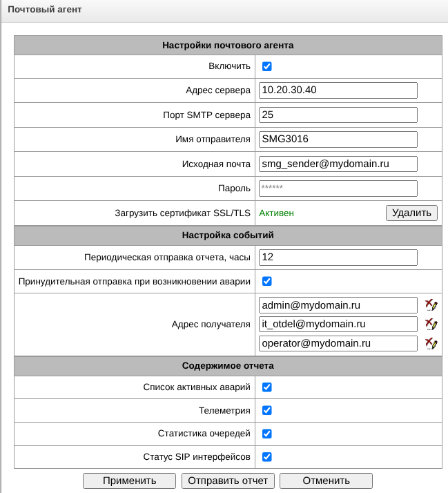The width and height of the screenshot is (448, 493).
Task: Delete the admin@mydomain.ru recipient entry icon
Action: click(x=431, y=305)
